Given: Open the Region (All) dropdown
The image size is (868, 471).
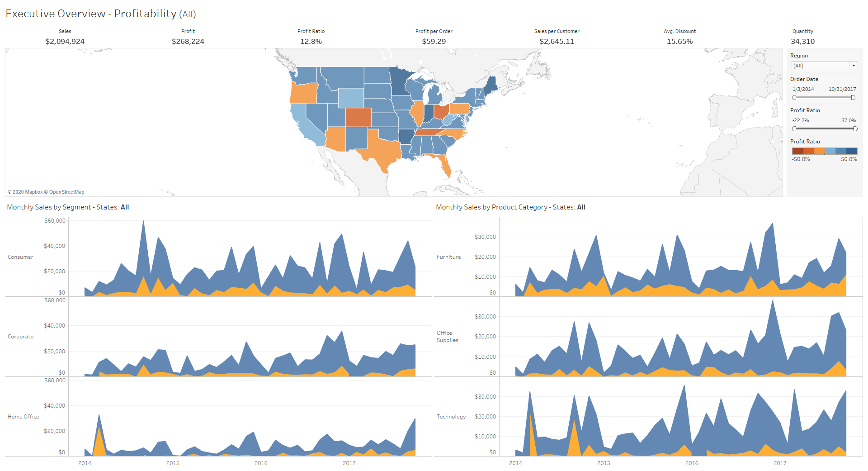Looking at the screenshot, I should (824, 66).
